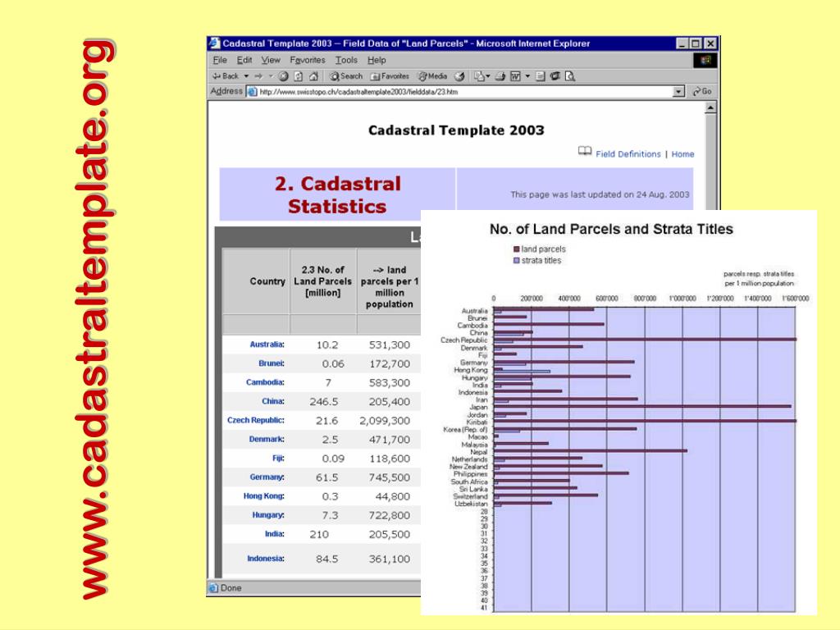840x630 pixels.
Task: Expand the address bar dropdown
Action: click(678, 92)
